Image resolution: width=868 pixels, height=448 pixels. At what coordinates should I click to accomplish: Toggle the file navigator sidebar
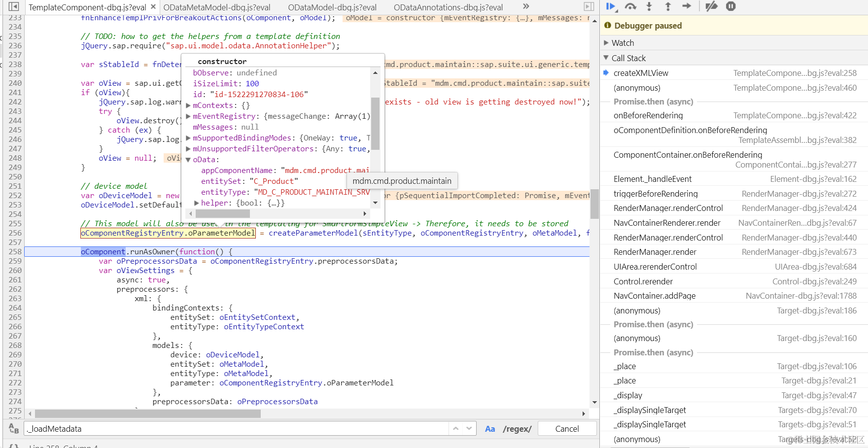coord(14,7)
